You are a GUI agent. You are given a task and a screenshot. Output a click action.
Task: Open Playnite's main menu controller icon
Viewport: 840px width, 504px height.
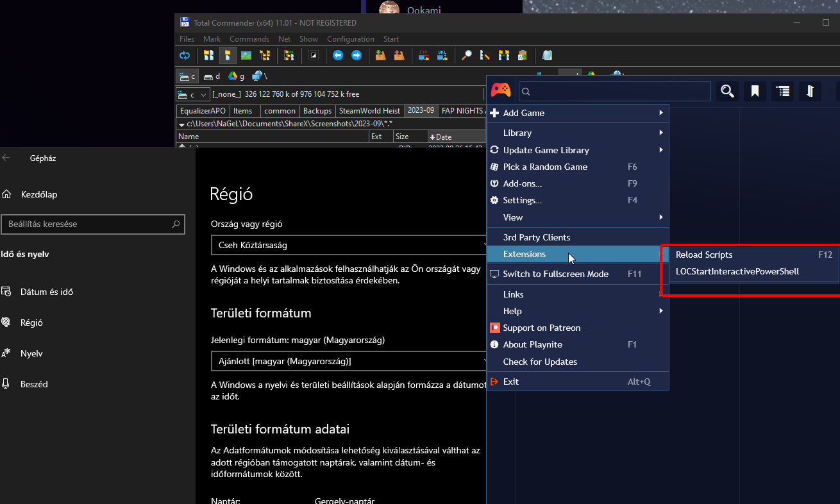click(x=501, y=90)
